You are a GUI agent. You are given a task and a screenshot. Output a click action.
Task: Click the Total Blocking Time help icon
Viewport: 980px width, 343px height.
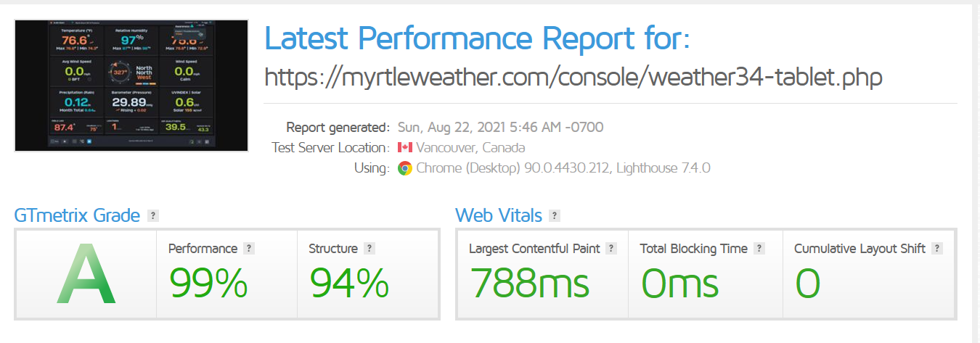[x=759, y=249]
